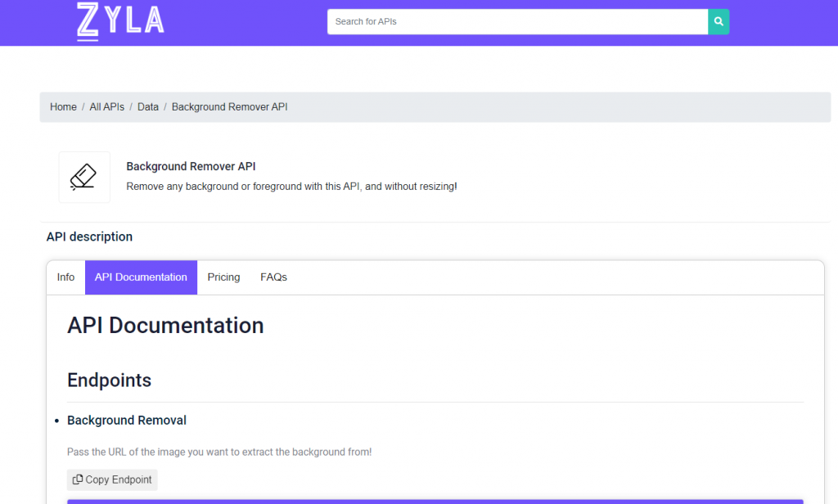
Task: Click the Background Remover API title text
Action: pyautogui.click(x=191, y=166)
